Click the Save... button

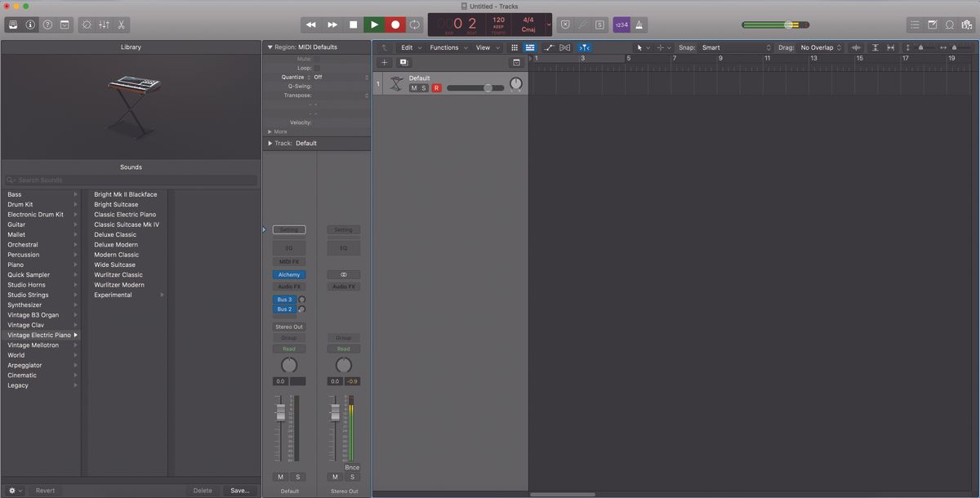(x=240, y=491)
